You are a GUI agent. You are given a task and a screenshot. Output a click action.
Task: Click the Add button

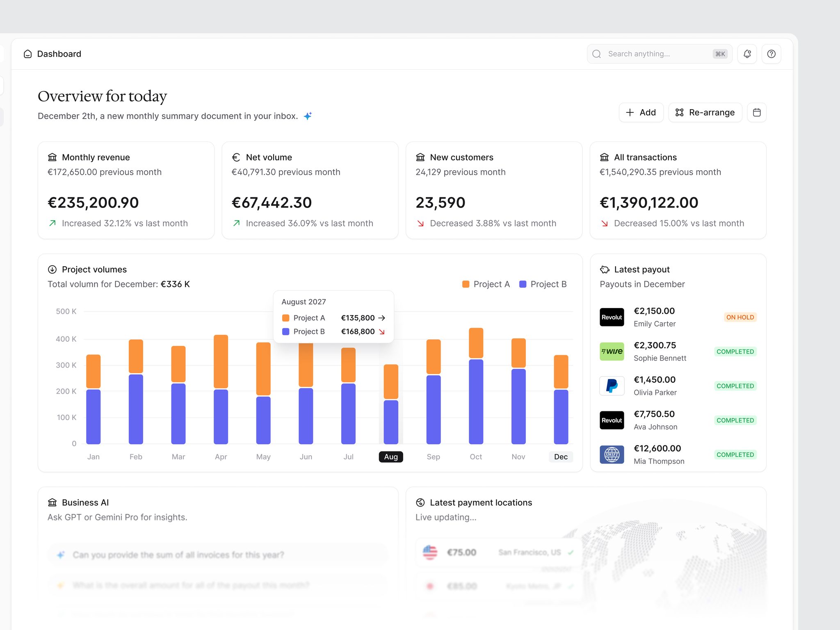[x=641, y=112]
